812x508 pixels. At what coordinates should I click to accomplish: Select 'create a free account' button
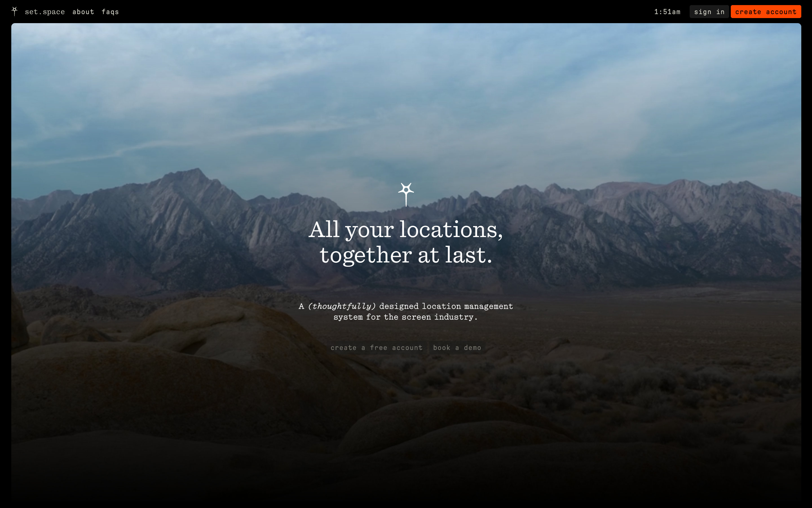[376, 348]
